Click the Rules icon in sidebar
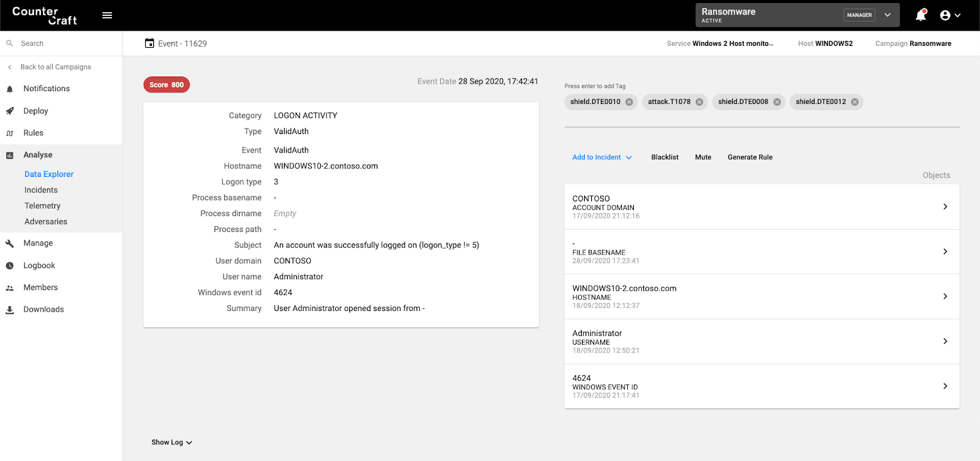The width and height of the screenshot is (980, 461). [10, 133]
